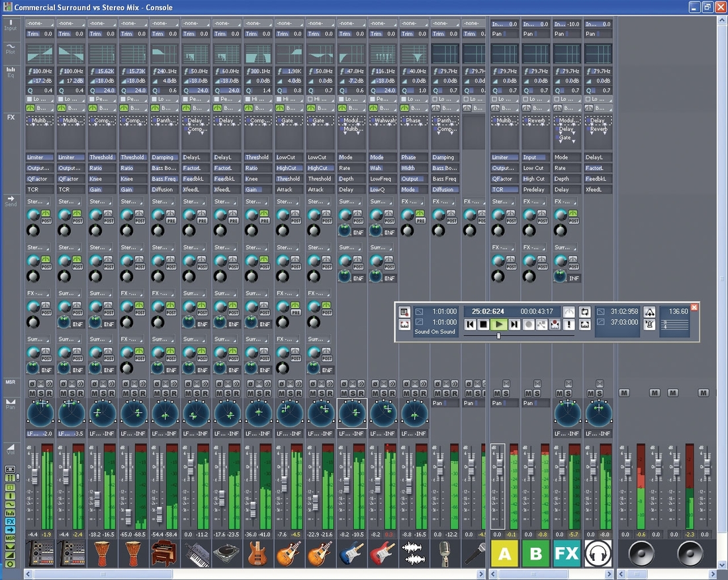
Task: Click the transport position slider handle
Action: coord(498,335)
